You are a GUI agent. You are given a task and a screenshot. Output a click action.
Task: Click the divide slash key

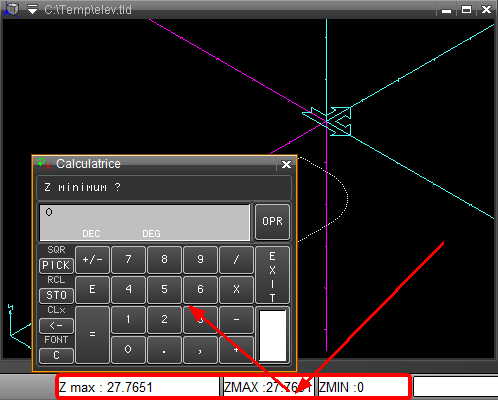point(236,259)
